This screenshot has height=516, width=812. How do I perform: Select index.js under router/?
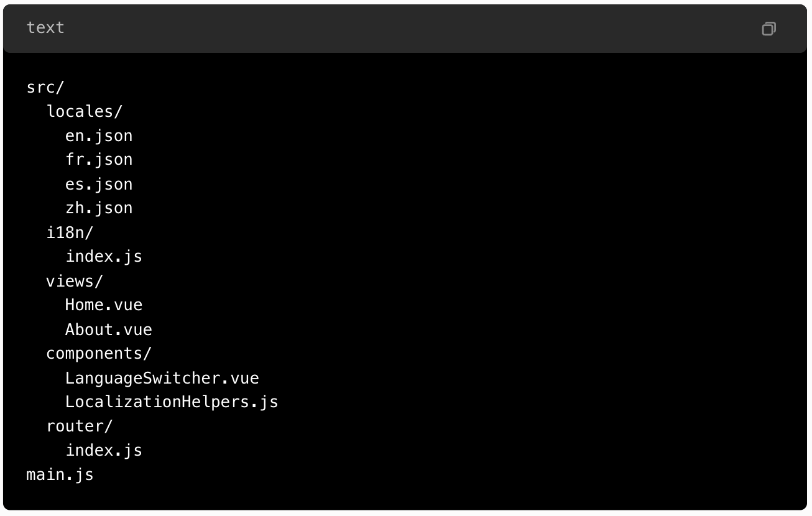click(x=104, y=451)
